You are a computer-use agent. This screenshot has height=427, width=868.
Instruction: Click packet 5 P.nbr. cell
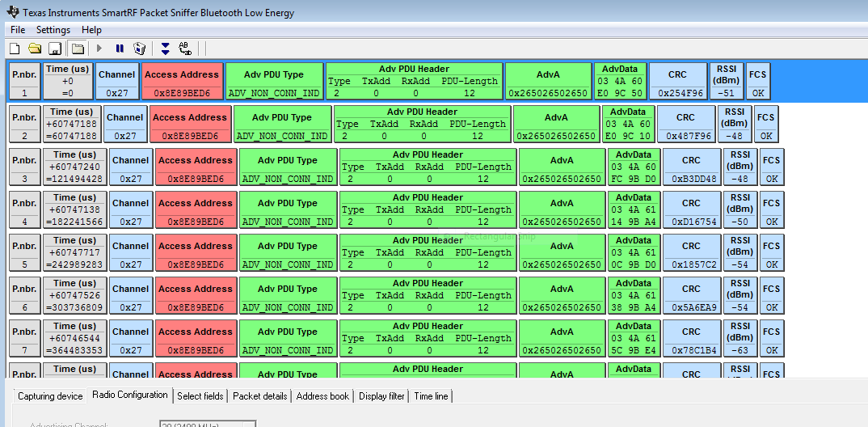(25, 252)
